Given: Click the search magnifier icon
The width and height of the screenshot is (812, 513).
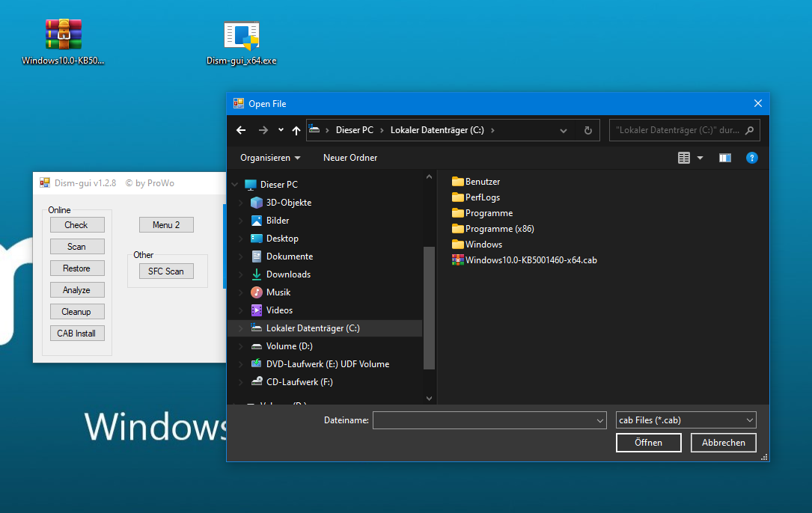Looking at the screenshot, I should 749,130.
